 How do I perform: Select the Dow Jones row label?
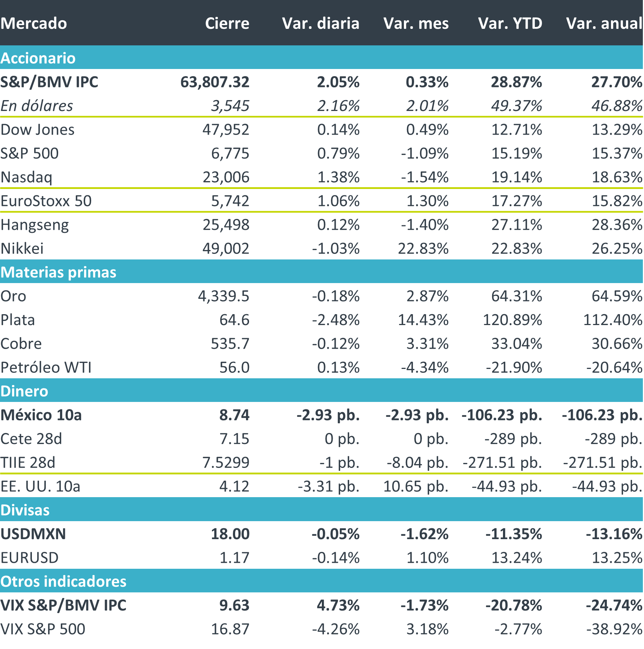(38, 130)
